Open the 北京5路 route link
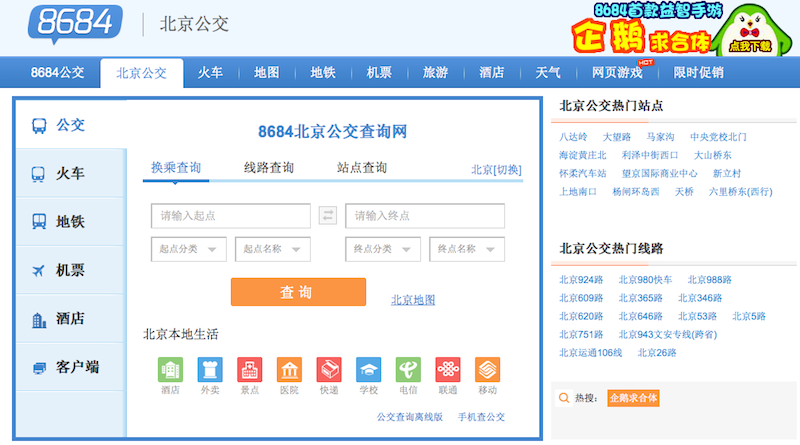Screen dimensions: 800x445 (x=749, y=316)
